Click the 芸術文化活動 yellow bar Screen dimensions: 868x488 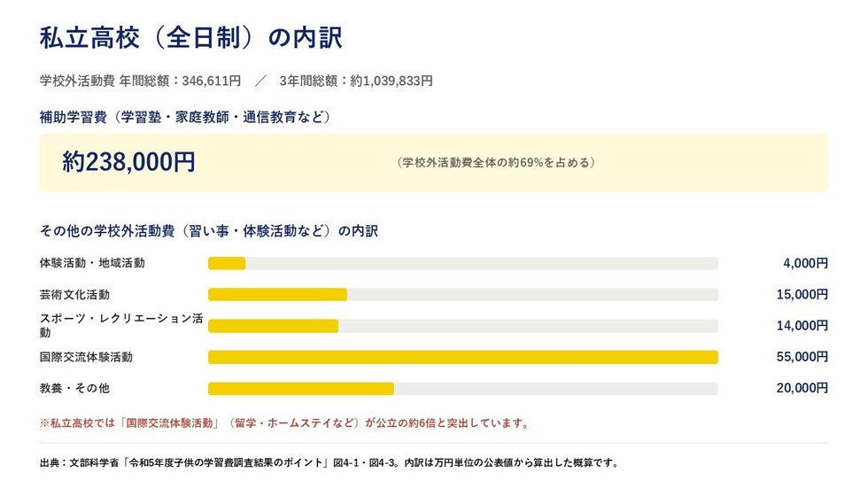(x=278, y=294)
